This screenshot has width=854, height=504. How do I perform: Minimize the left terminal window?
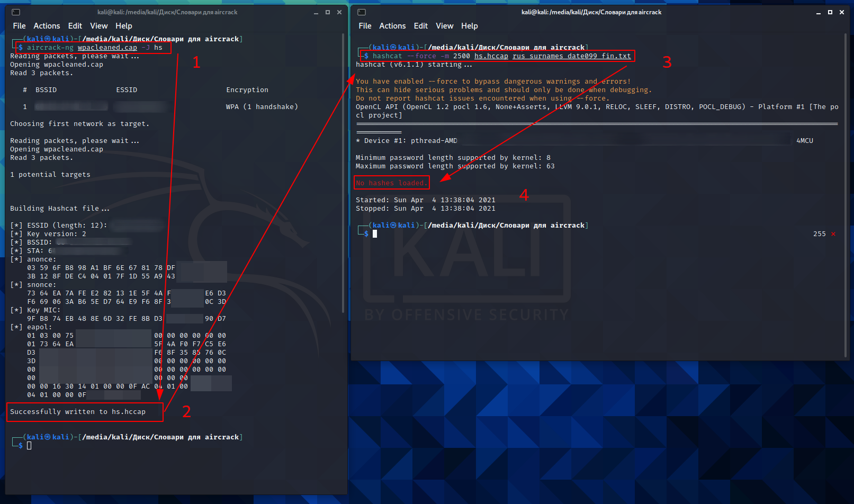(316, 12)
